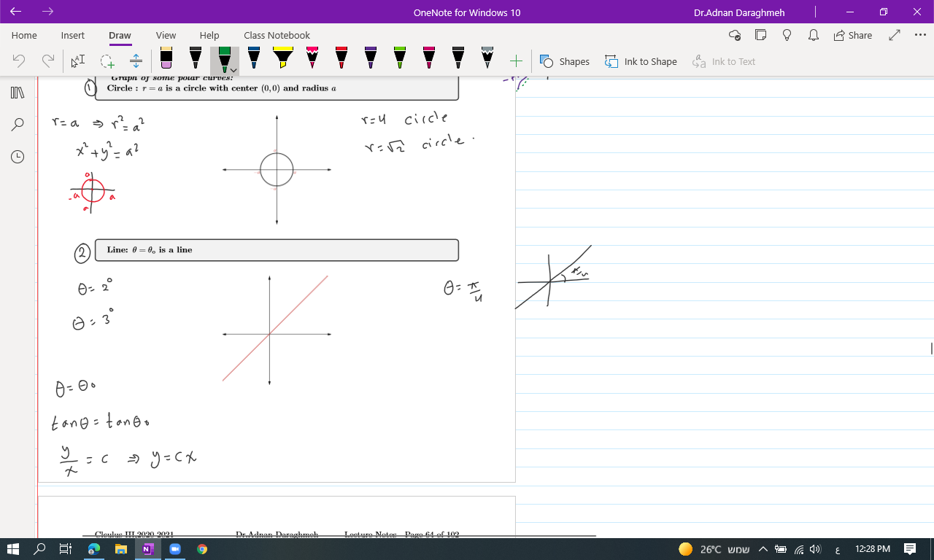Viewport: 934px width, 560px height.
Task: Open the feed sticky notes panel
Action: coord(761,35)
